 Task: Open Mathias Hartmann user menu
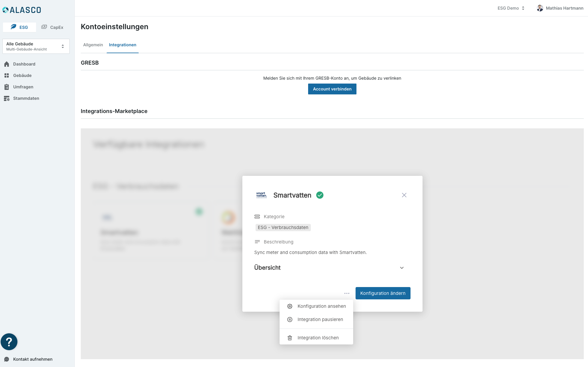tap(560, 8)
